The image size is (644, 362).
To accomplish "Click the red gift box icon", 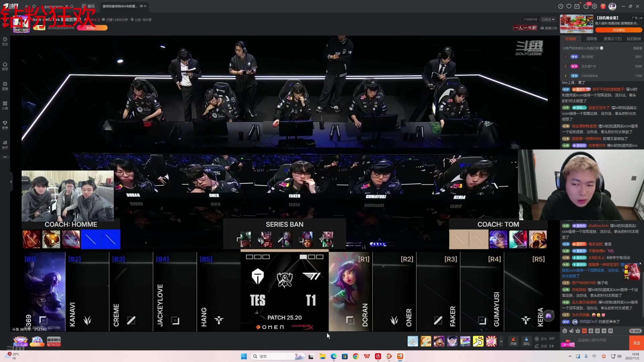I will (x=603, y=6).
